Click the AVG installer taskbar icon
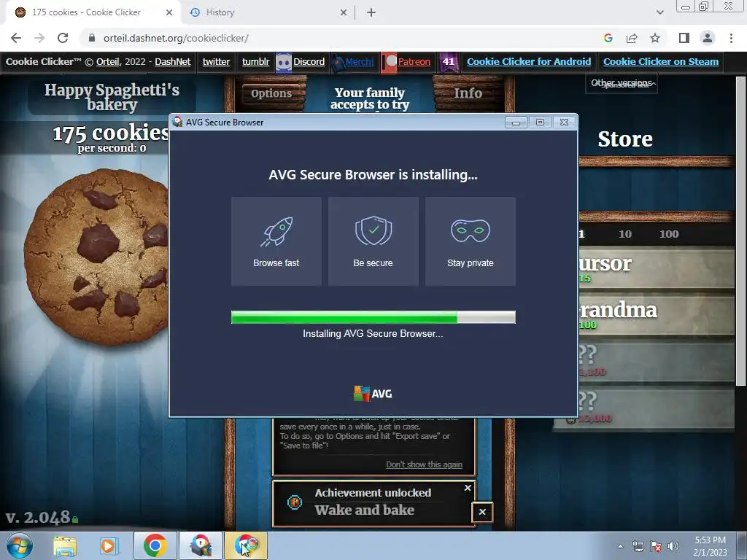 click(x=200, y=545)
